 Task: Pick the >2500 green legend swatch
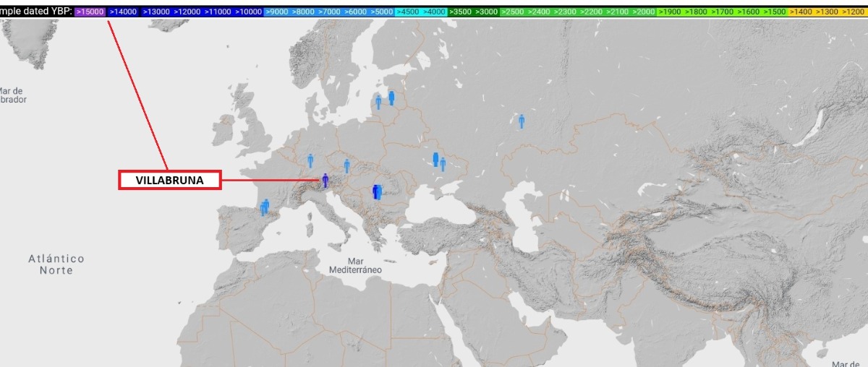(514, 12)
